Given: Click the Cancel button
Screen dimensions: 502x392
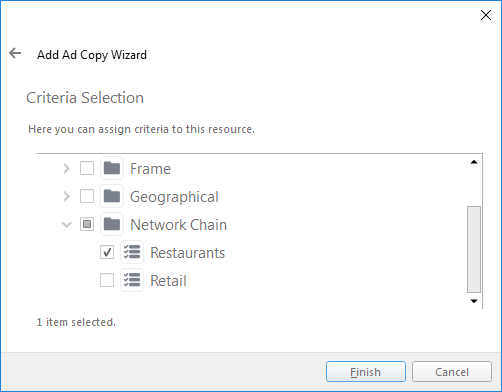Looking at the screenshot, I should coord(452,372).
